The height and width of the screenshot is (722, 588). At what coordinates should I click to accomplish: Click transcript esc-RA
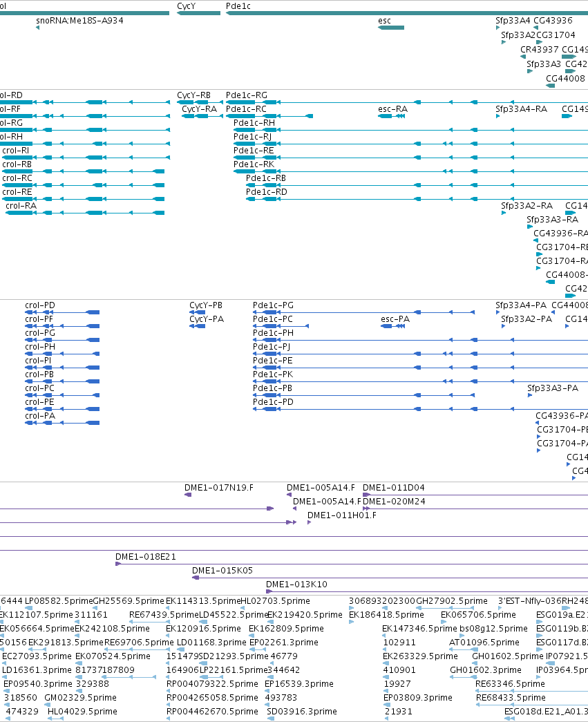click(392, 109)
